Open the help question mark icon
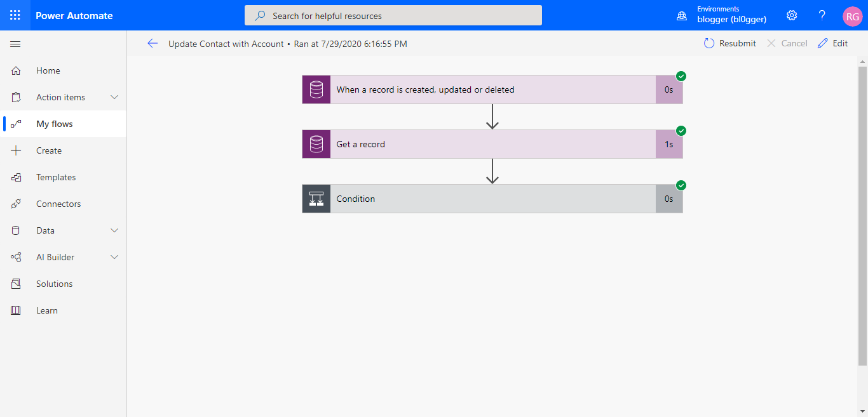Image resolution: width=868 pixels, height=417 pixels. pos(822,15)
